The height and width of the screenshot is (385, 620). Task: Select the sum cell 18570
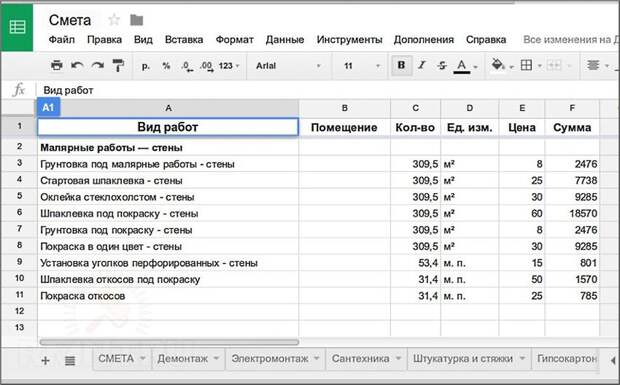(572, 213)
